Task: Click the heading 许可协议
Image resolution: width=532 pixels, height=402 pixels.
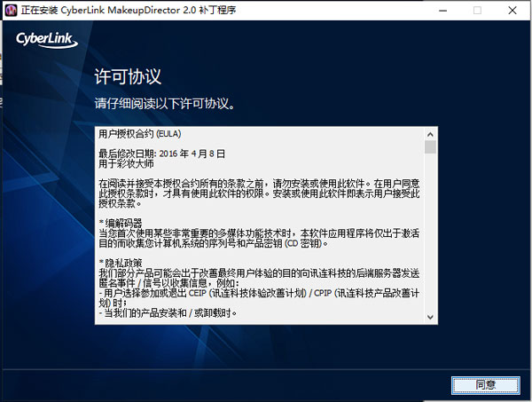Action: 128,76
